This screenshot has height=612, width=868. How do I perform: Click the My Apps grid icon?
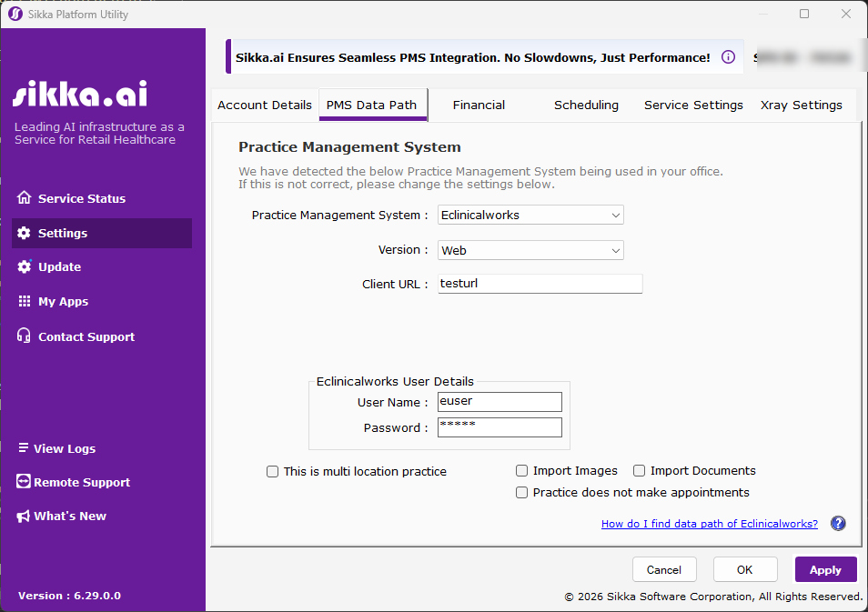24,301
